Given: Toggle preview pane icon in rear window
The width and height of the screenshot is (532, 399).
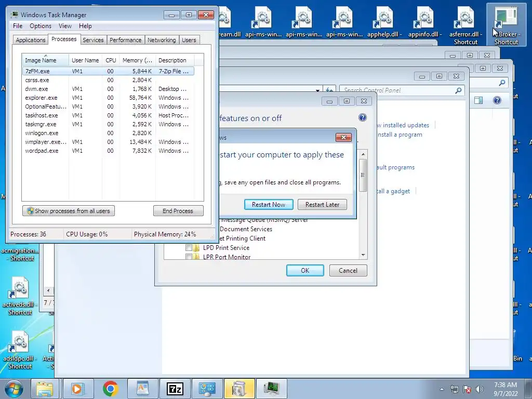Looking at the screenshot, I should point(478,100).
